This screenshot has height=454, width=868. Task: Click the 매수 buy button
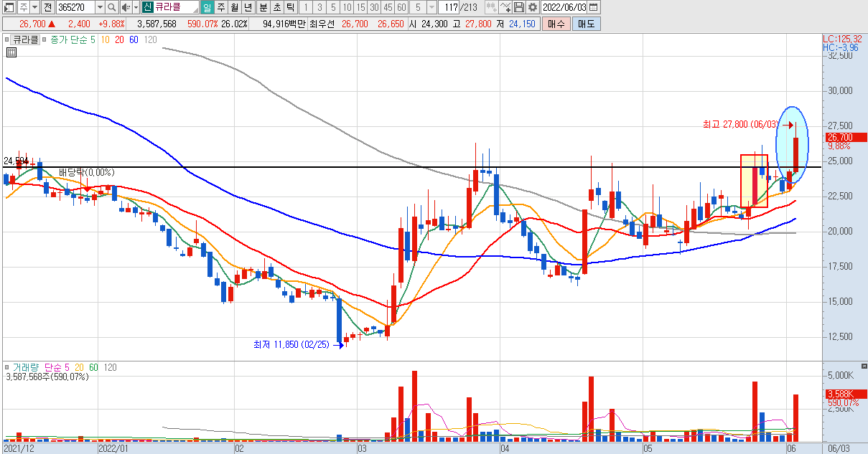point(556,24)
